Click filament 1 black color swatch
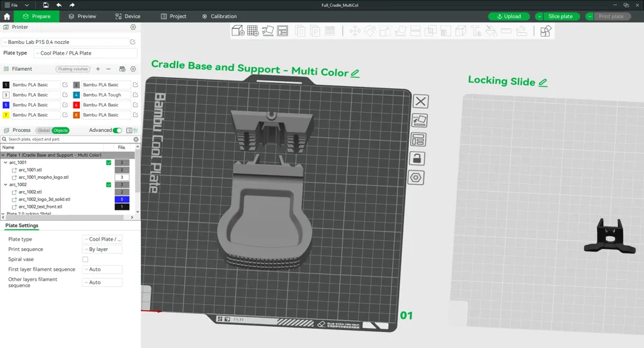This screenshot has height=348, width=644. pos(6,84)
